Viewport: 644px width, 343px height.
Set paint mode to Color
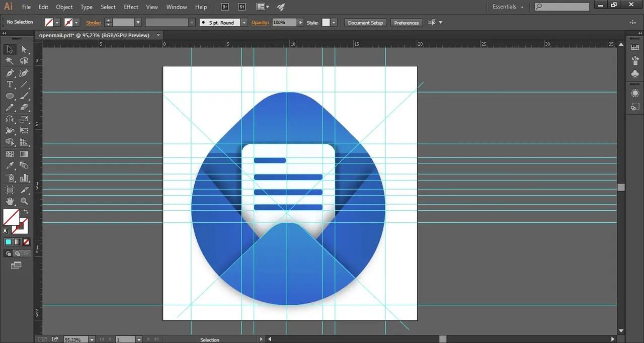coord(9,242)
